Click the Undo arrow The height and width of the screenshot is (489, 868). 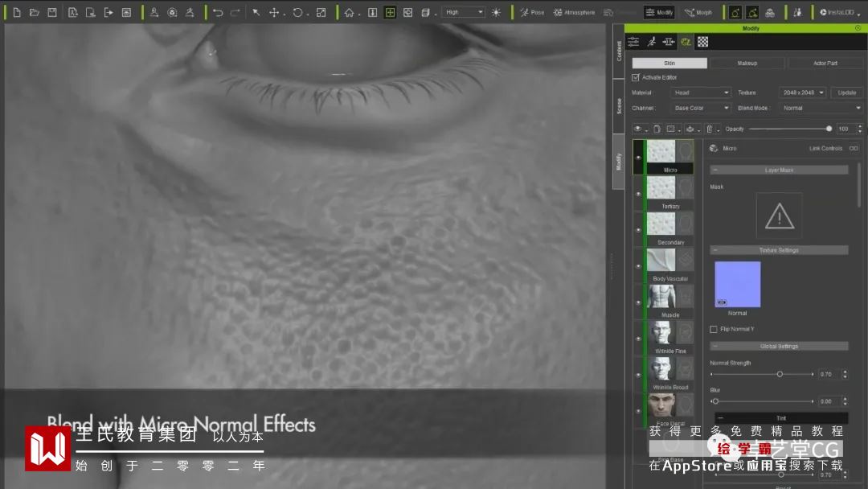coord(218,12)
